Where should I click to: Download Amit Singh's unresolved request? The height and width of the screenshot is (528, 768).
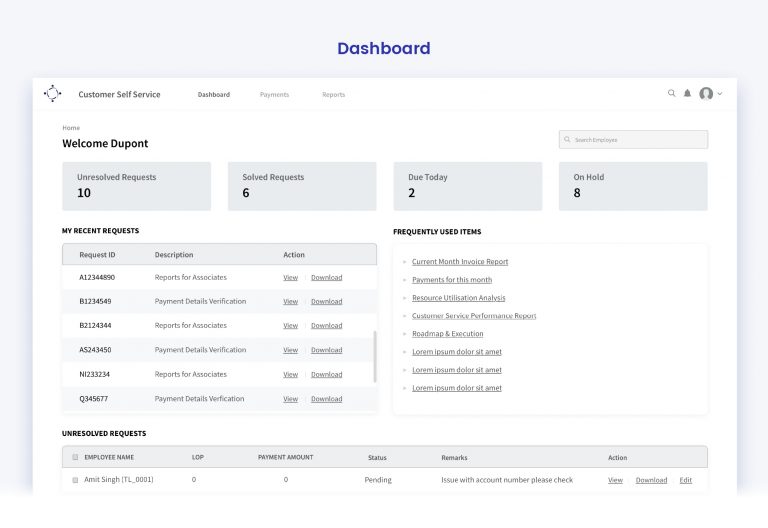click(651, 480)
